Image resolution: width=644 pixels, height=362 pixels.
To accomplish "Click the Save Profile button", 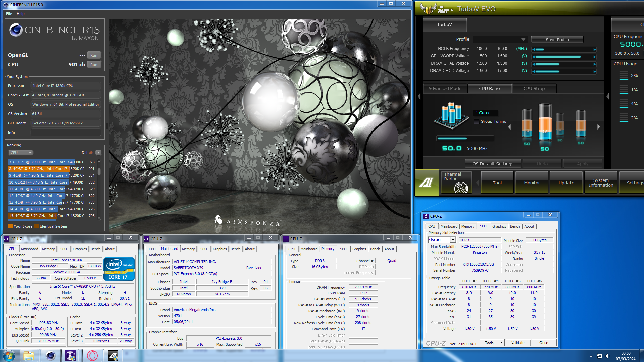I will (557, 40).
